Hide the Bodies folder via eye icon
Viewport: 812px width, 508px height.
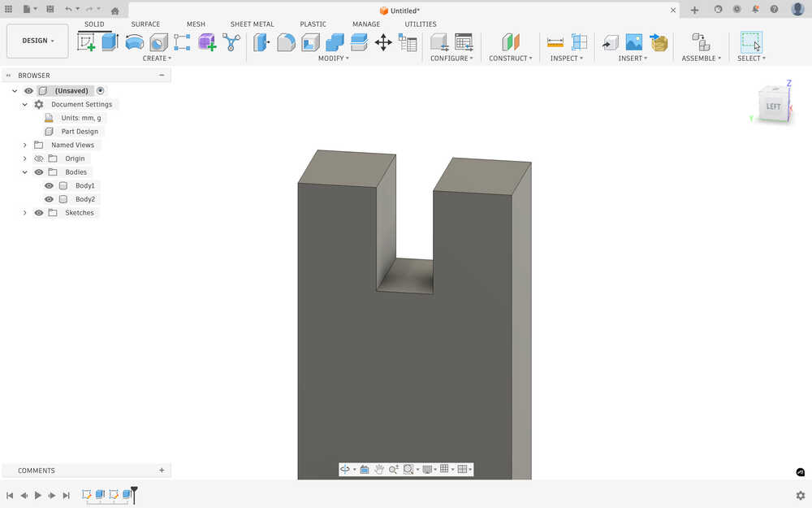tap(39, 172)
